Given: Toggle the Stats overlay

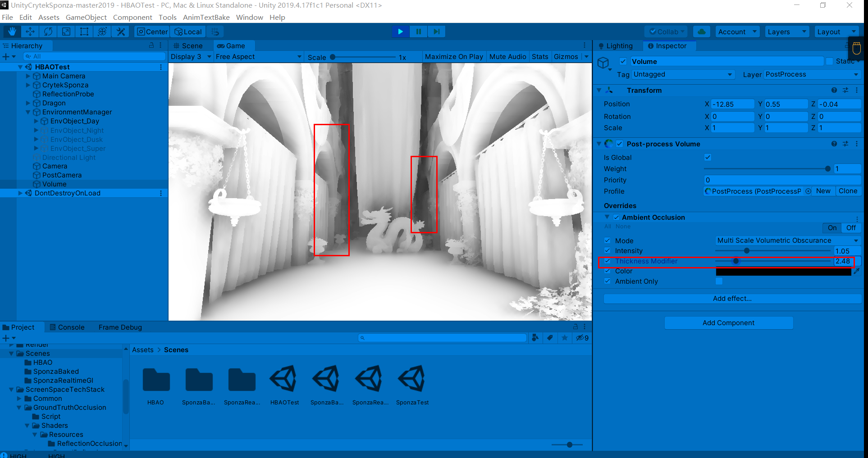Looking at the screenshot, I should point(540,56).
